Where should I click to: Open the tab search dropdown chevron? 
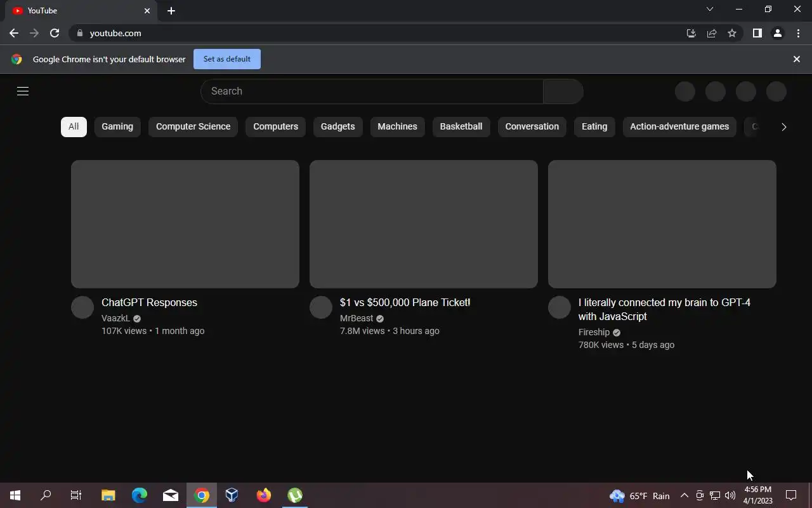tap(710, 9)
